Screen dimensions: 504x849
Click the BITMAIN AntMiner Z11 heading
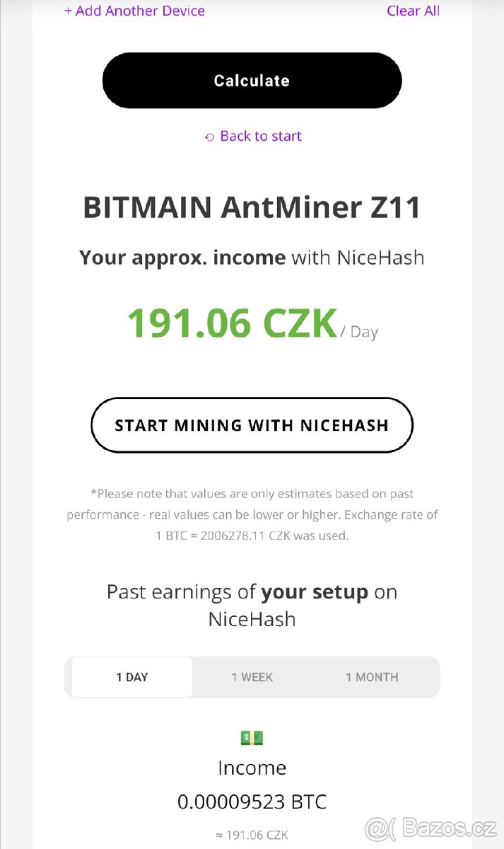click(252, 207)
